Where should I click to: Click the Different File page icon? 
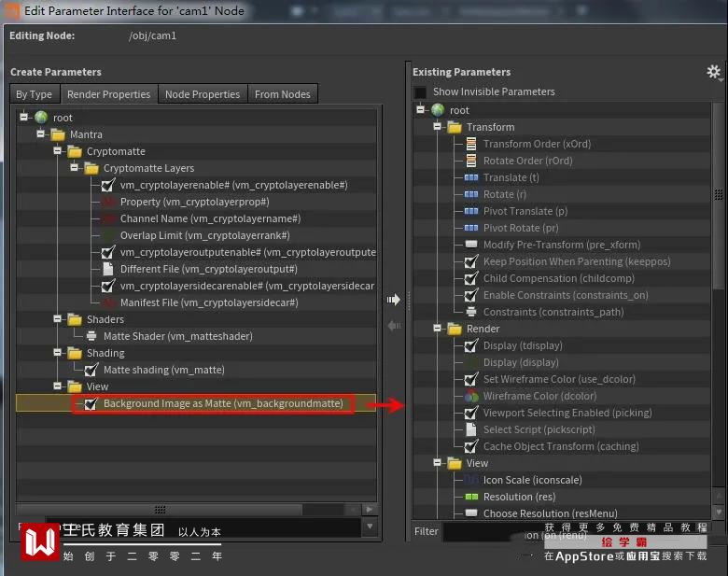(108, 269)
